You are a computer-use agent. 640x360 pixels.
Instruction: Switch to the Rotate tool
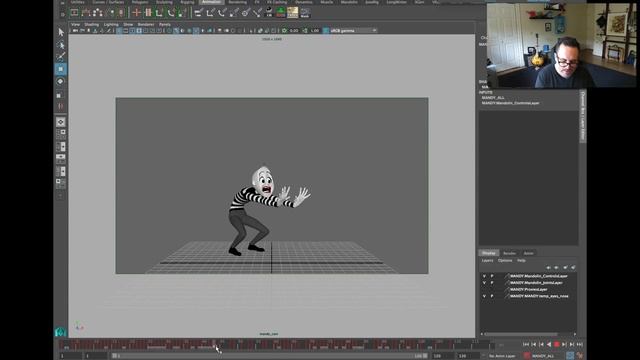pyautogui.click(x=61, y=82)
